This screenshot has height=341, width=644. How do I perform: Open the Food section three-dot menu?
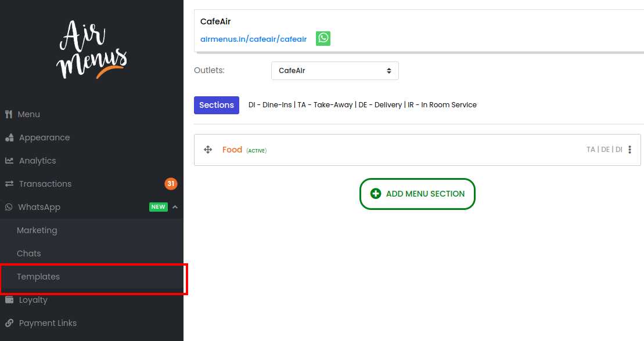click(x=629, y=150)
